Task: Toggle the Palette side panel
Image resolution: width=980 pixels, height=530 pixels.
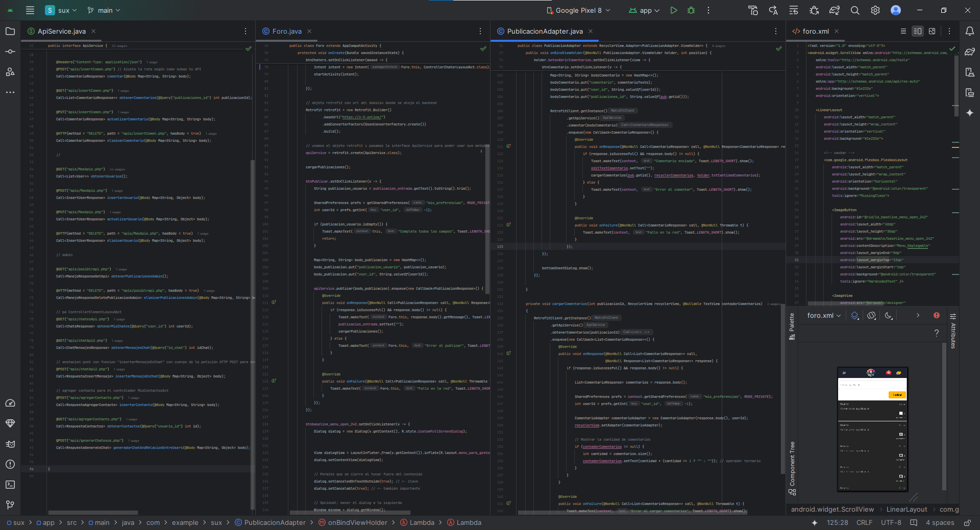Action: (x=792, y=327)
